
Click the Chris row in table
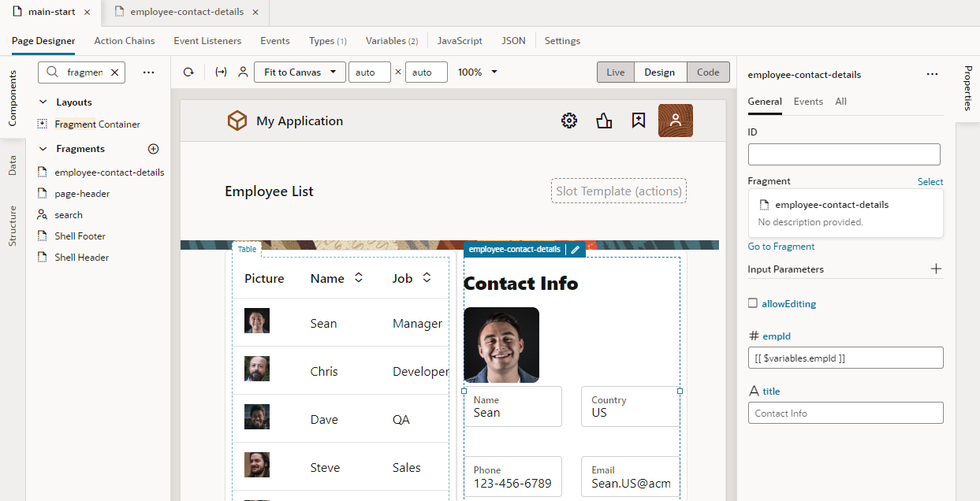[x=341, y=371]
